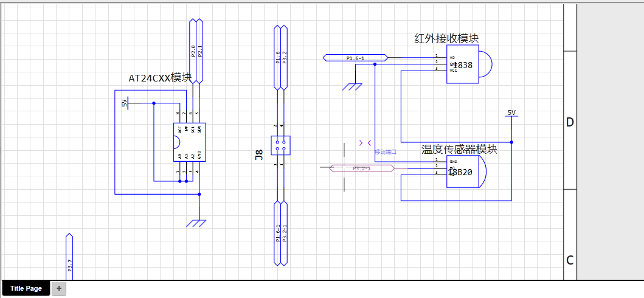Click the highlighted P3.2-1 horizontal port
Viewport: 644px width, 298px height.
362,168
